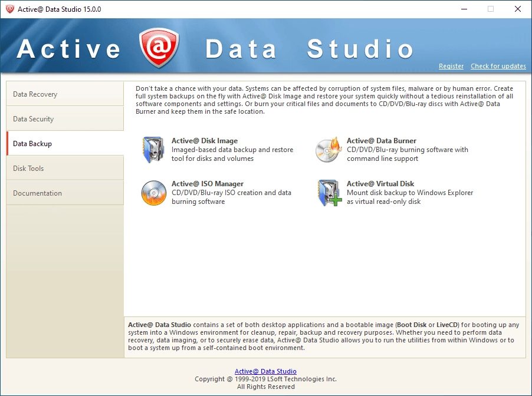
Task: Click the Active@ ISO Manager disc icon
Action: point(154,193)
